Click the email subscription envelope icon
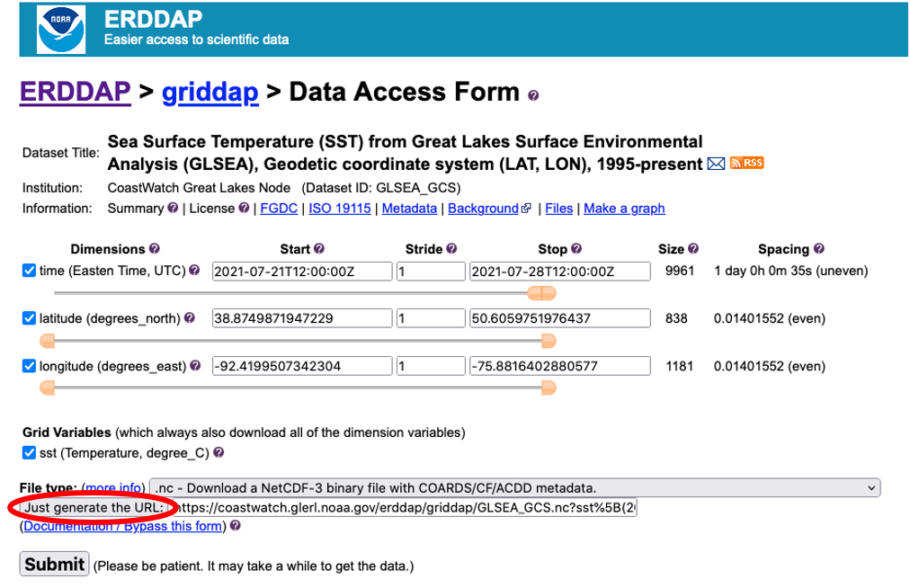The width and height of the screenshot is (910, 588). 716,165
